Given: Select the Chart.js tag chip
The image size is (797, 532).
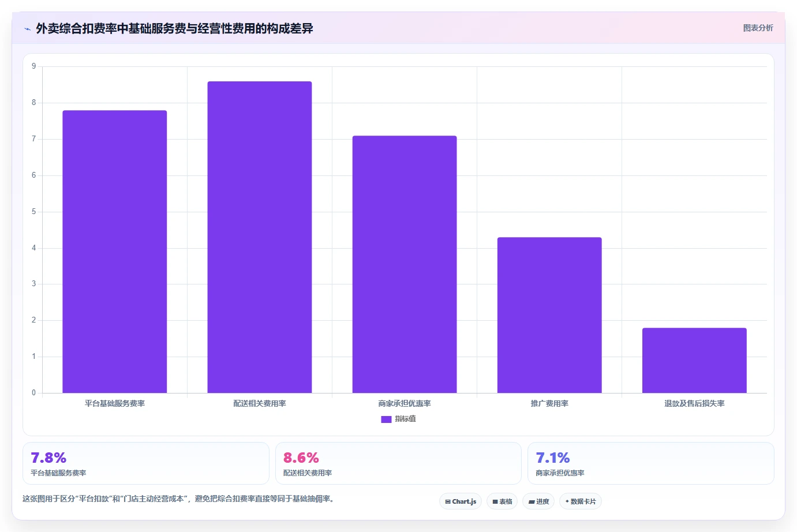Looking at the screenshot, I should click(461, 501).
